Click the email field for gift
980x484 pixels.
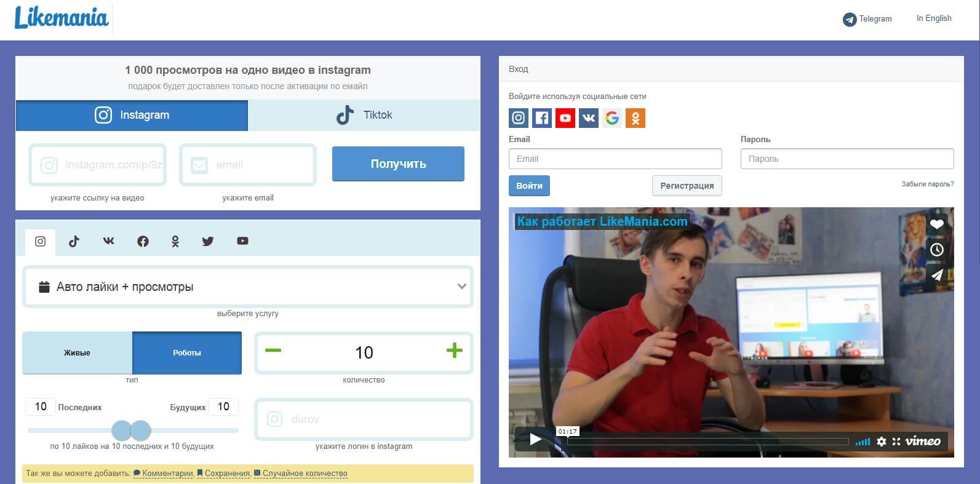(248, 165)
